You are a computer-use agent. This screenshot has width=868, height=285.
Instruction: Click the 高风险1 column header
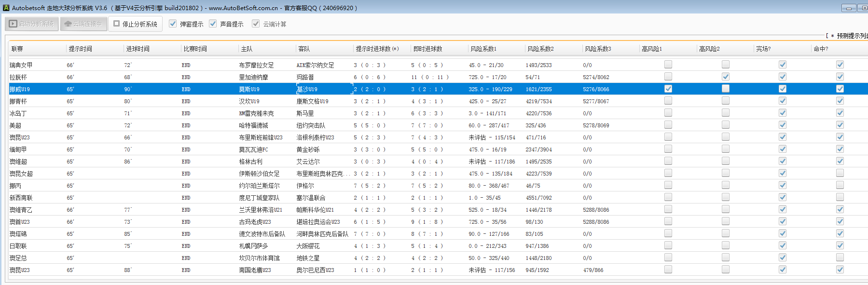click(651, 49)
